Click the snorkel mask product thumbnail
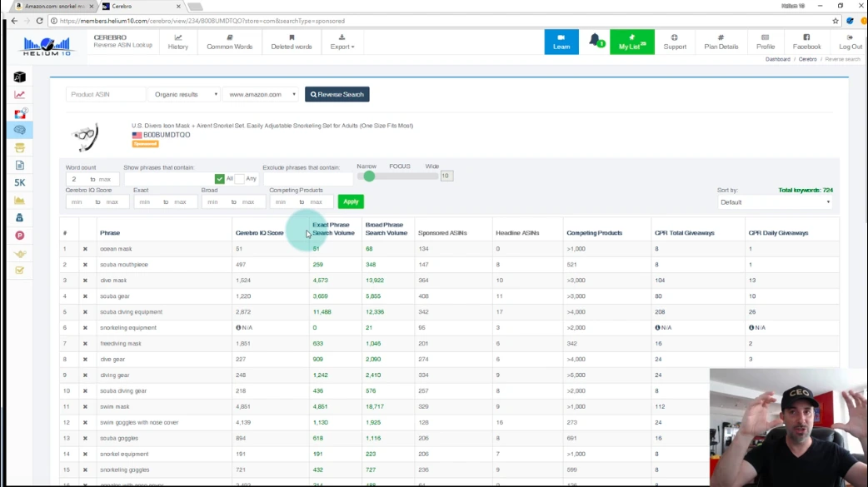Screen dimensions: 868x487 click(x=86, y=137)
